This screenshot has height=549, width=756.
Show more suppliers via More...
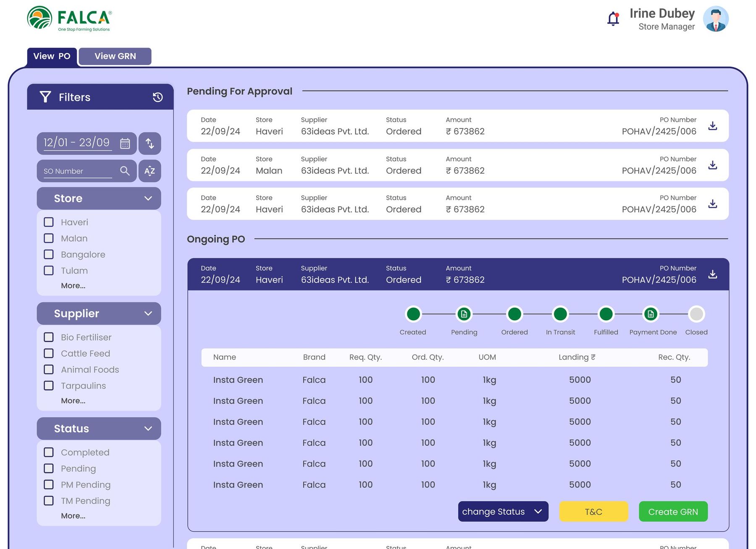73,401
